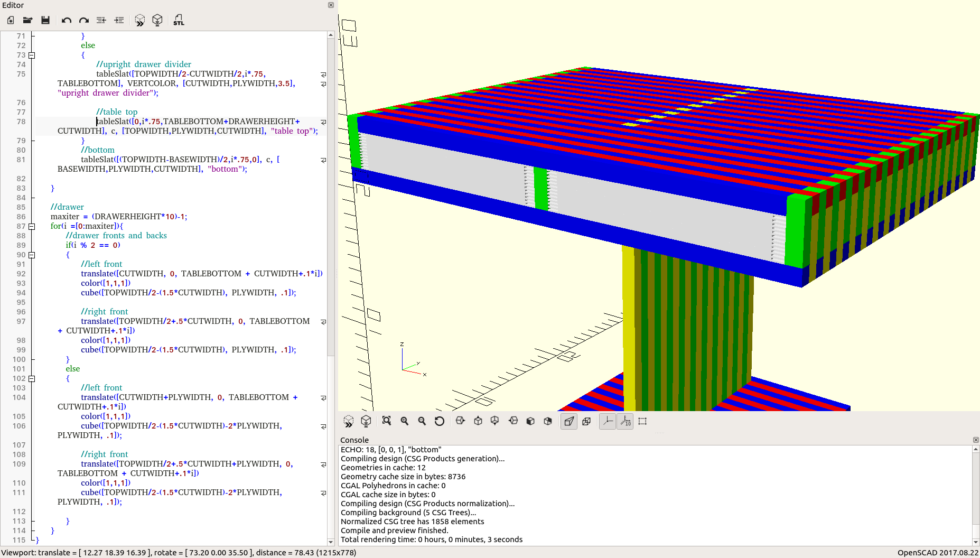Click the 'Compiling background (5 CSG Trees)...' line
980x558 pixels.
[x=408, y=513]
